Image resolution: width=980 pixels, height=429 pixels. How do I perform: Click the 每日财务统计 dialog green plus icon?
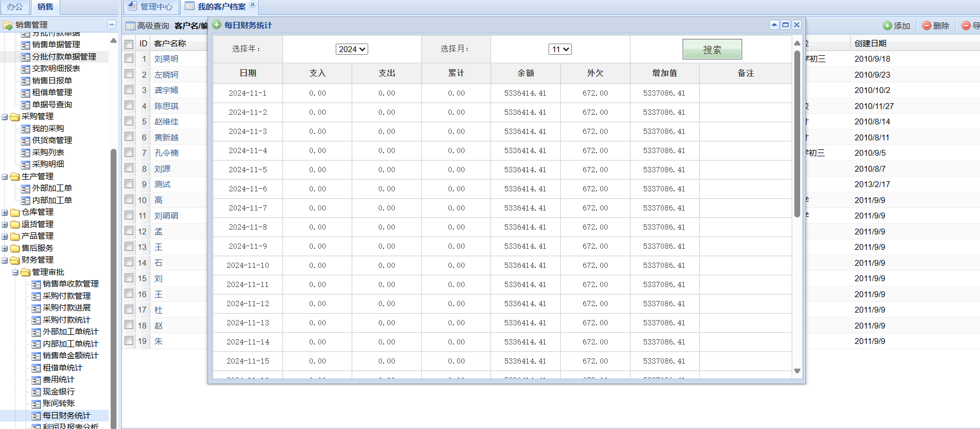click(x=217, y=25)
